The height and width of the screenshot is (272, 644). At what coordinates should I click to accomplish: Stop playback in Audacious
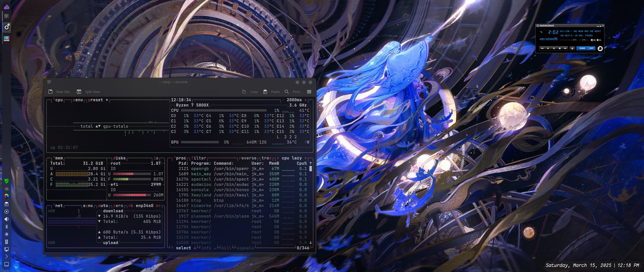tap(559, 48)
